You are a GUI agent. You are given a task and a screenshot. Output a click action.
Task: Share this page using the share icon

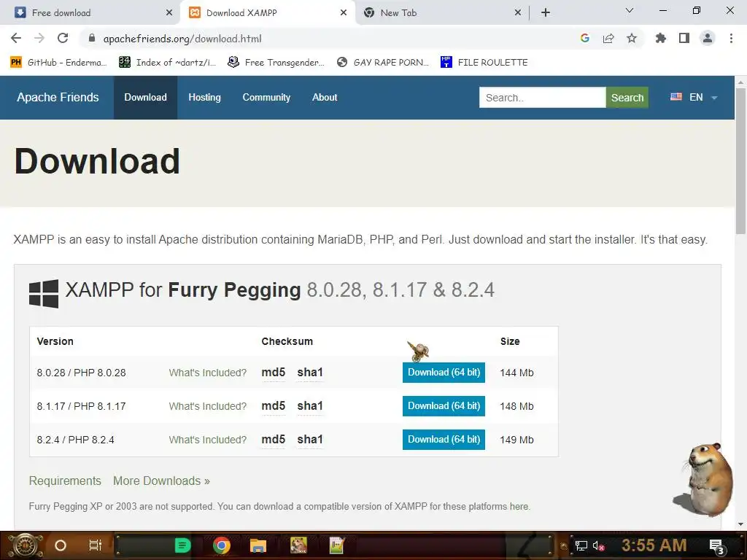pos(608,38)
